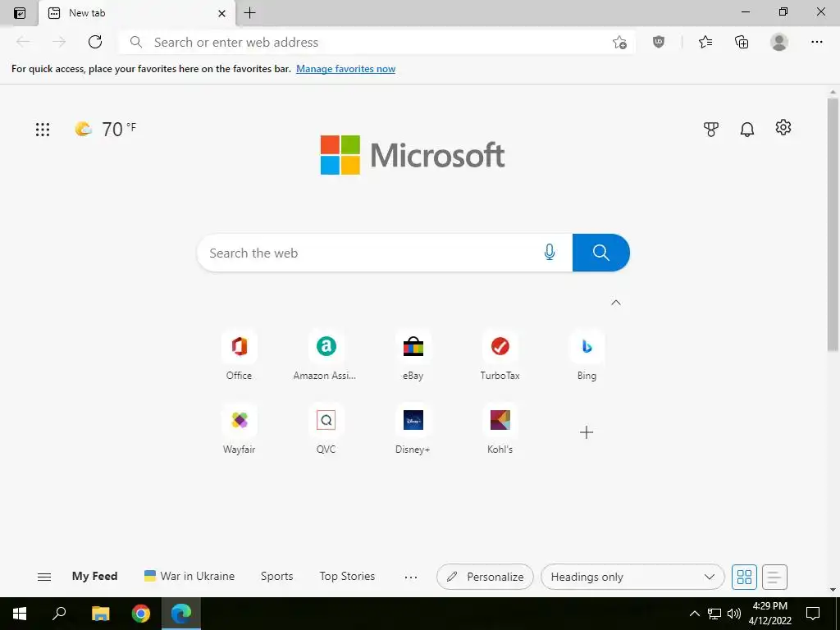Open a new tab with plus button

(x=249, y=13)
